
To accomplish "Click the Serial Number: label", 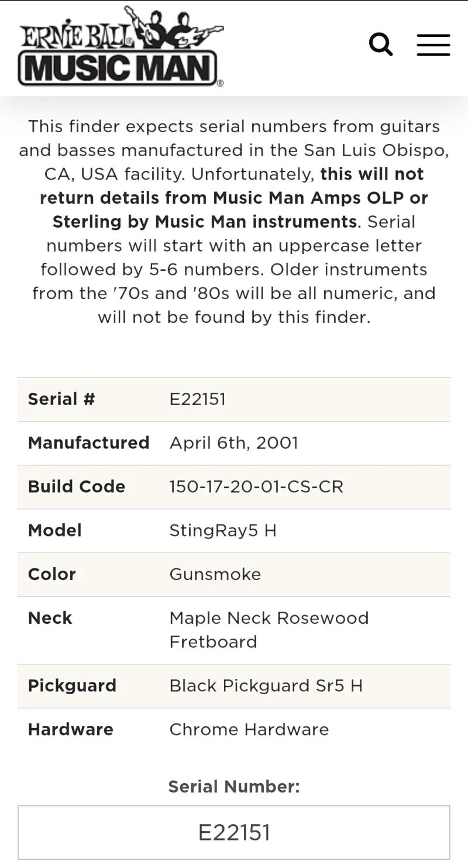I will tap(234, 787).
